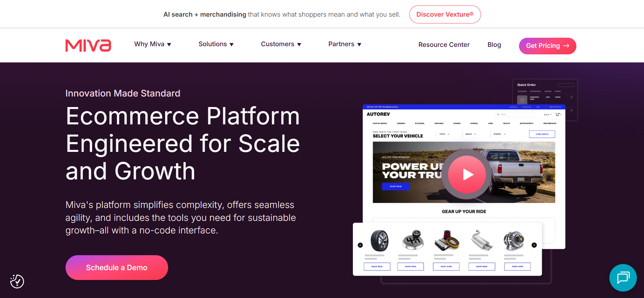Click the alternator product image
The width and height of the screenshot is (644, 298).
pos(514,241)
